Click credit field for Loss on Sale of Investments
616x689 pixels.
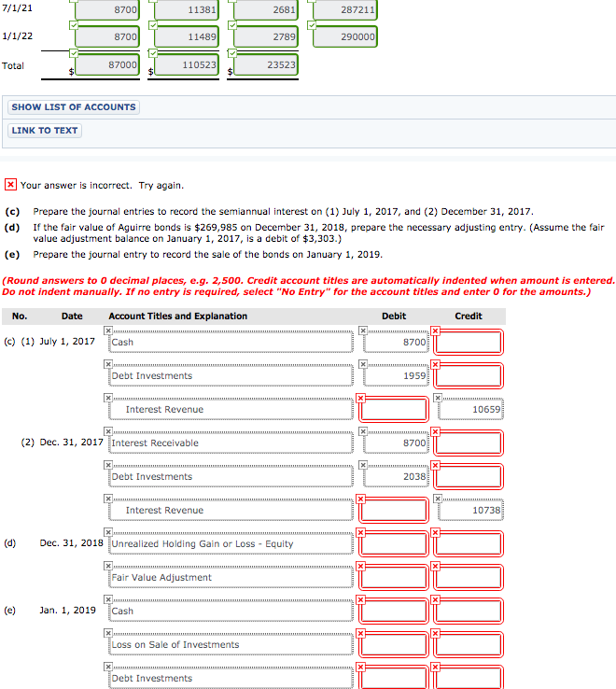pos(469,644)
